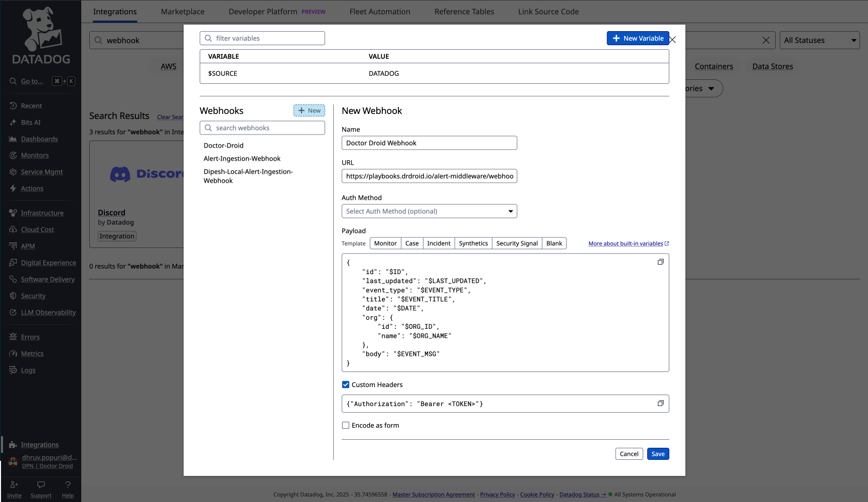Screen dimensions: 868x502
Task: Open the Datadog Status link
Action: (583, 494)
